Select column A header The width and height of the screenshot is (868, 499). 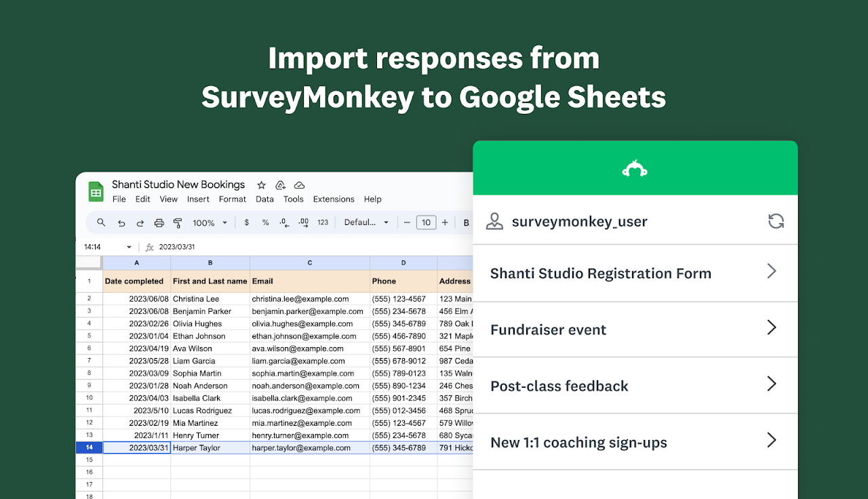click(137, 262)
